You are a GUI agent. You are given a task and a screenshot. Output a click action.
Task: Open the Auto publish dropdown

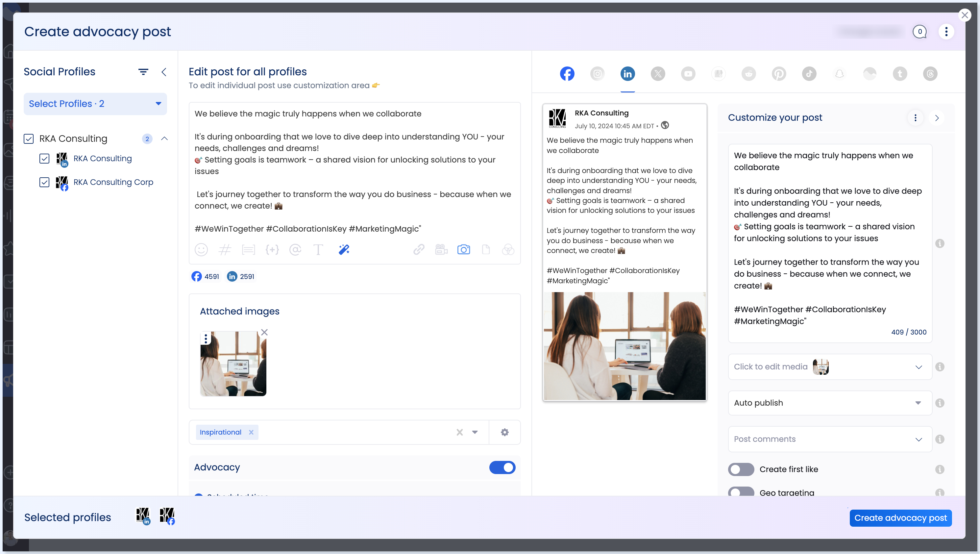[x=830, y=403]
